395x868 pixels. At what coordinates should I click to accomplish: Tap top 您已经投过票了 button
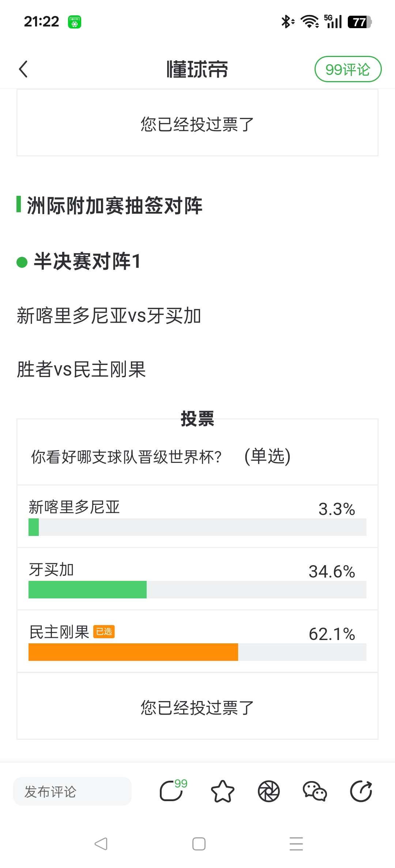pos(197,124)
